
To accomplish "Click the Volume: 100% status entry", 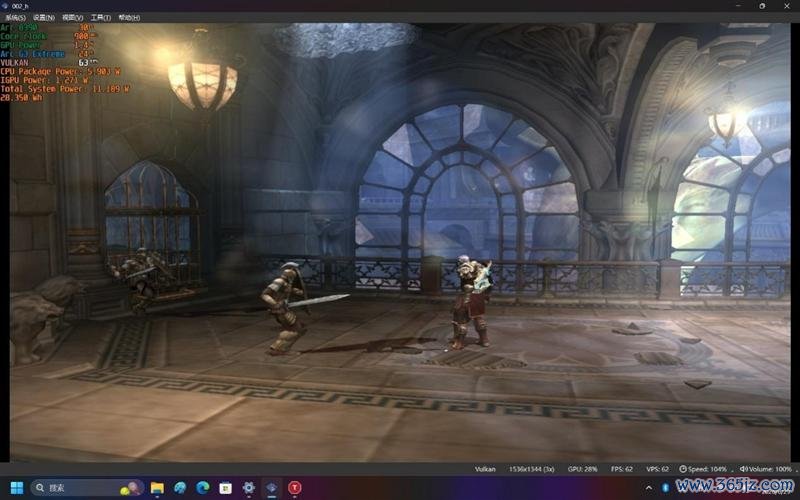I will [766, 469].
